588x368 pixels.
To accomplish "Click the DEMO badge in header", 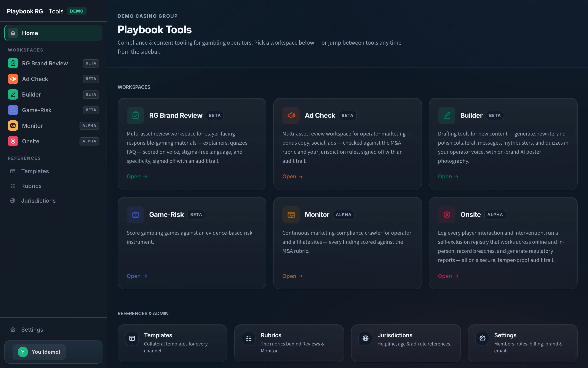I will (77, 11).
